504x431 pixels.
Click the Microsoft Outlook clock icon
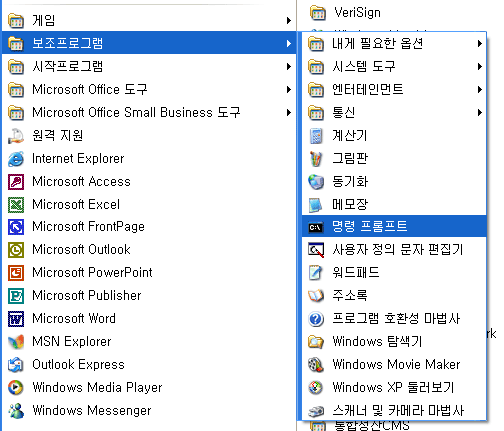coord(16,250)
